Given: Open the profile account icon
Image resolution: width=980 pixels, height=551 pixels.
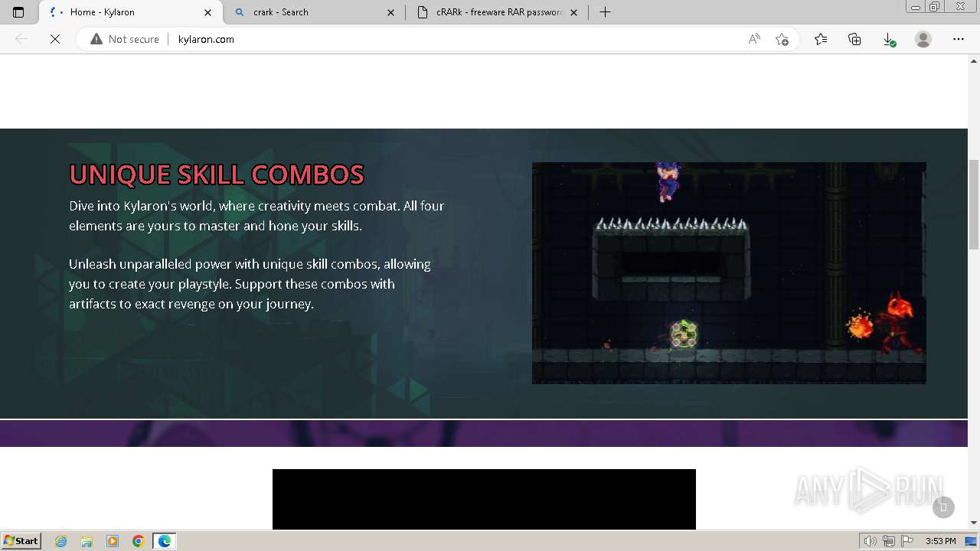Looking at the screenshot, I should click(923, 39).
